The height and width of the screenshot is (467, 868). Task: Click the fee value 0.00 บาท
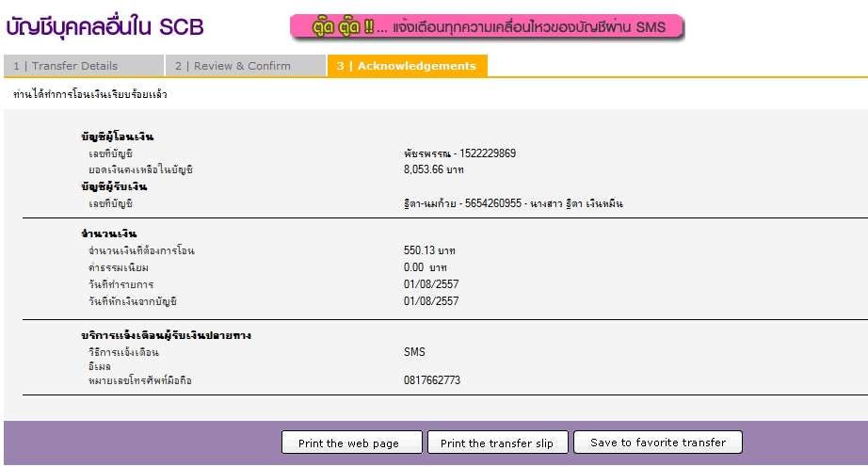426,267
